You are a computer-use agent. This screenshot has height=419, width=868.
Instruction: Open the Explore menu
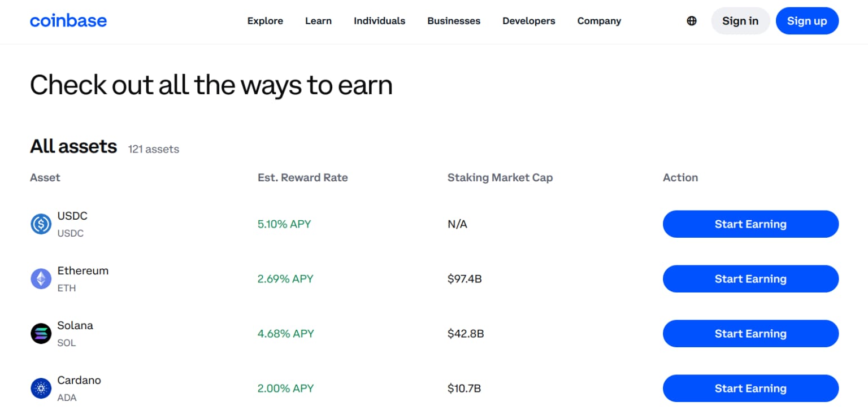(265, 21)
